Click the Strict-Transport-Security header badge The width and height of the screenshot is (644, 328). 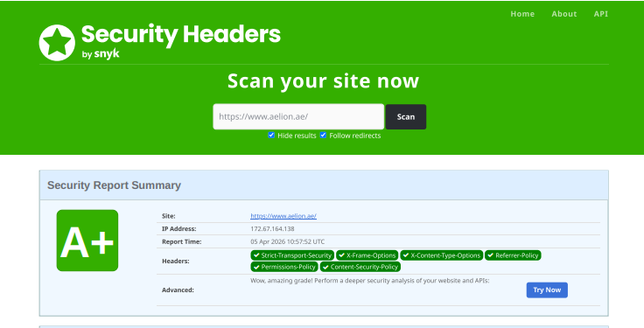(x=292, y=255)
